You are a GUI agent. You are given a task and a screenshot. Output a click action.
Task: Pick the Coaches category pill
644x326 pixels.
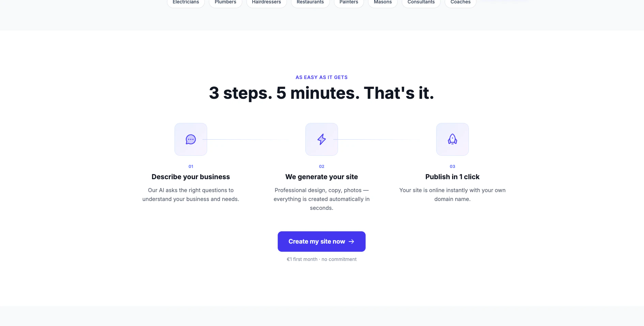460,2
